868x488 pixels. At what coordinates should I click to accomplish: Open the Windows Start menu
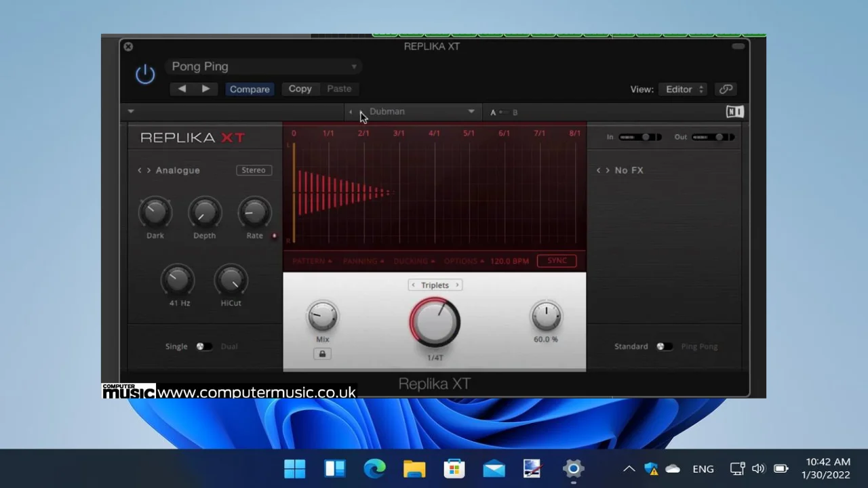point(295,468)
